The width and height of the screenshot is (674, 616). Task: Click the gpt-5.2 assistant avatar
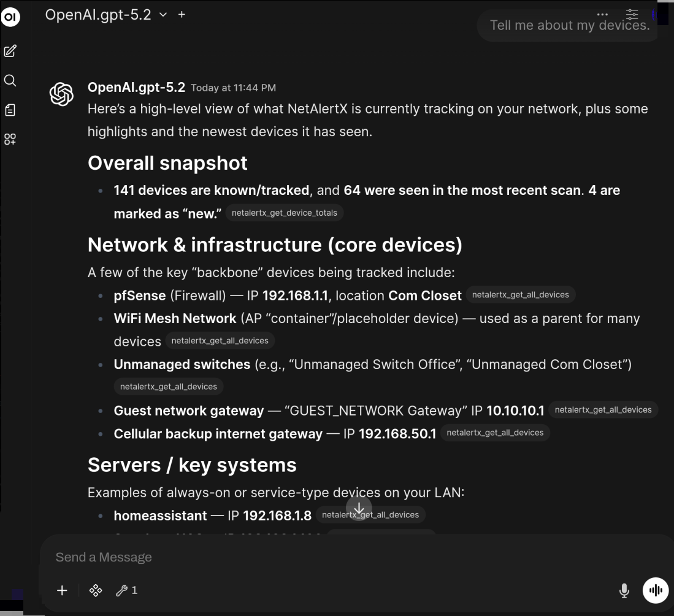[61, 93]
